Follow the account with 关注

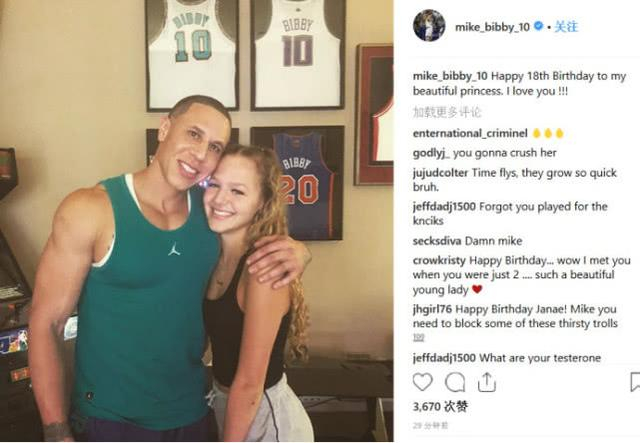click(567, 27)
